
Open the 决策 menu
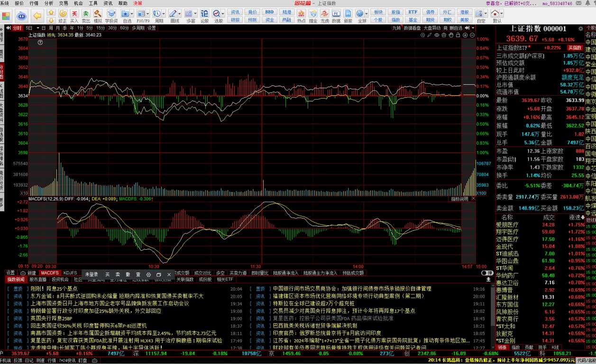[x=138, y=3]
